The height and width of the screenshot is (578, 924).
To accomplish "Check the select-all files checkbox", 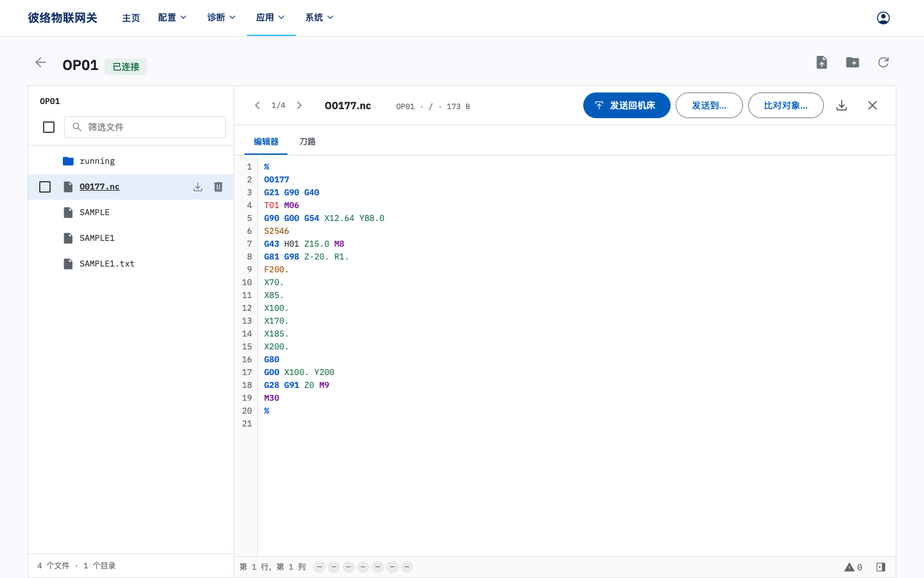I will [x=49, y=127].
